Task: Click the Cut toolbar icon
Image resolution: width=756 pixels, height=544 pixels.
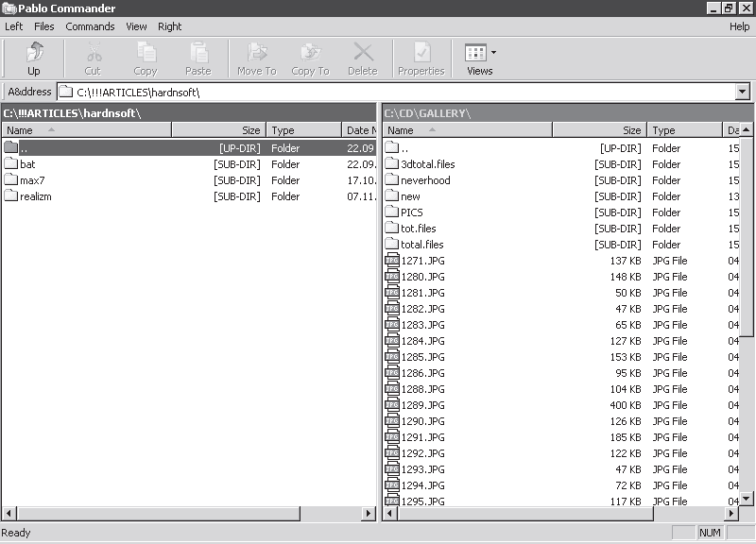Action: [93, 53]
